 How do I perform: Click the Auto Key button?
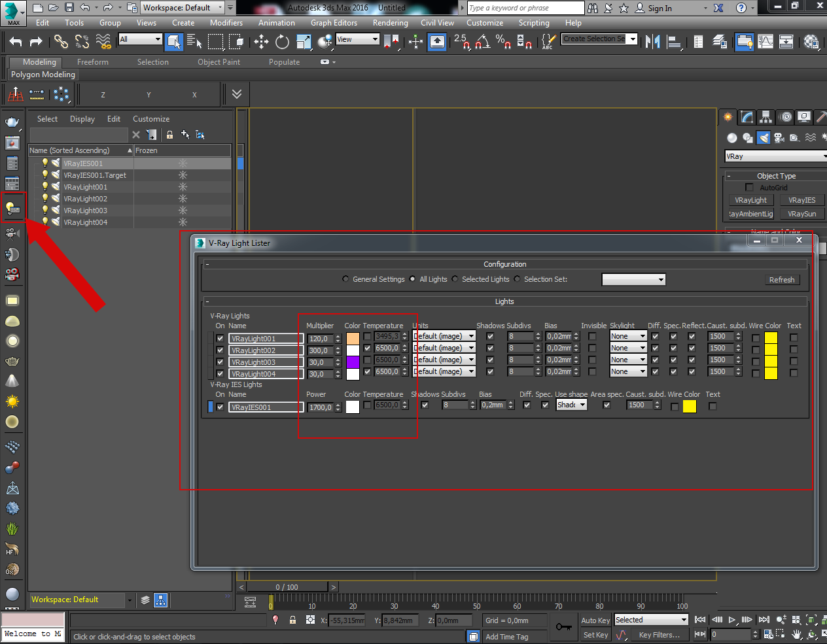pos(595,620)
